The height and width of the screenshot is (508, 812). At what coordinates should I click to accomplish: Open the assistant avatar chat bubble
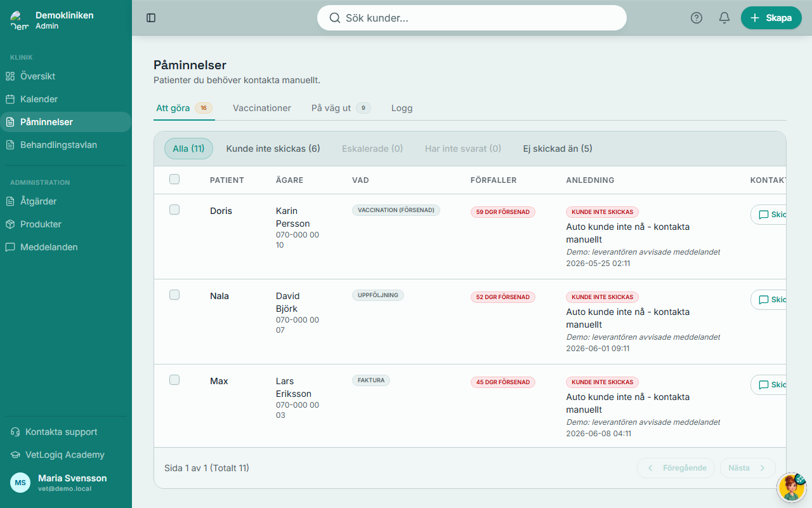tap(791, 488)
